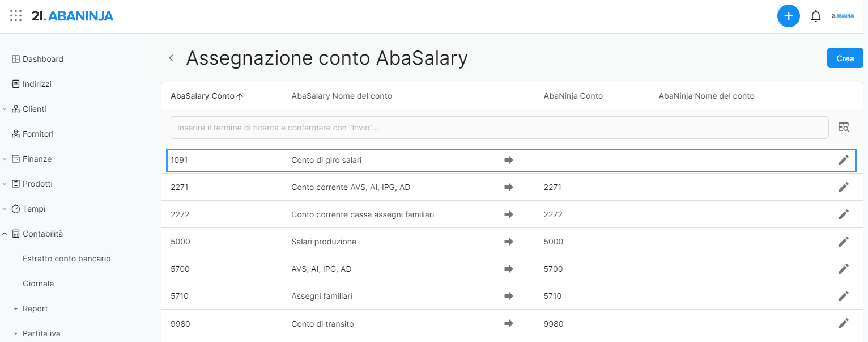Click AbaSalary Conto cell 5700
Viewport: 868px width, 342px height.
click(180, 269)
